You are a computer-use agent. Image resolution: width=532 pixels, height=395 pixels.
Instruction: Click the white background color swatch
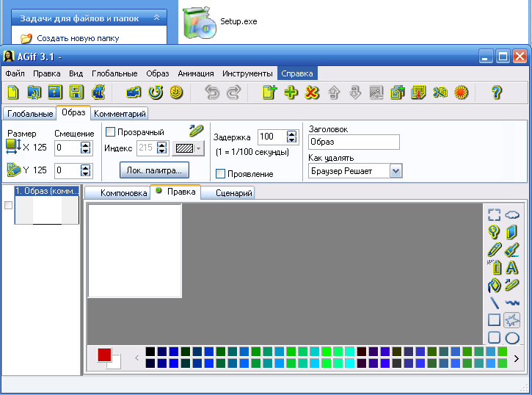click(115, 363)
